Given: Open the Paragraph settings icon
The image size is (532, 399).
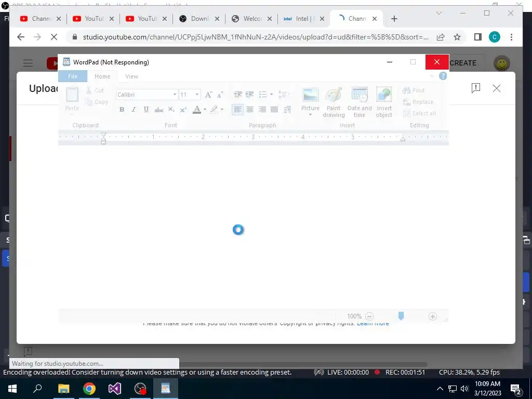Looking at the screenshot, I should [287, 109].
